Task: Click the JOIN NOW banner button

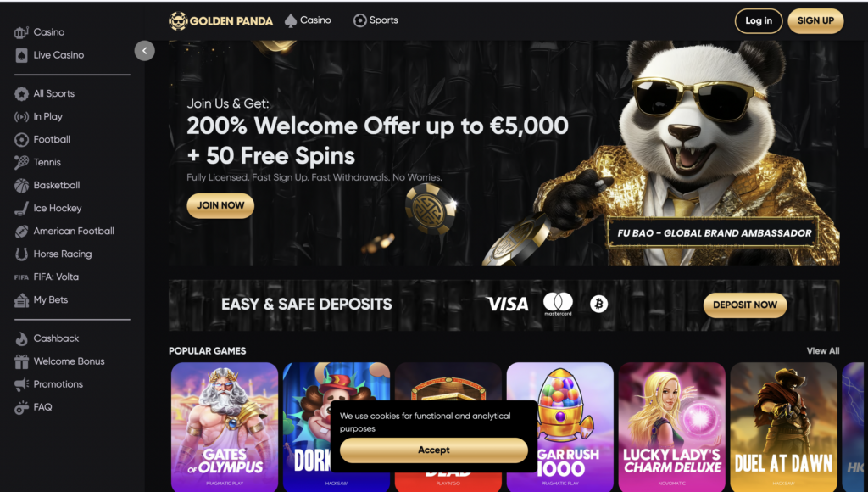Action: click(220, 205)
